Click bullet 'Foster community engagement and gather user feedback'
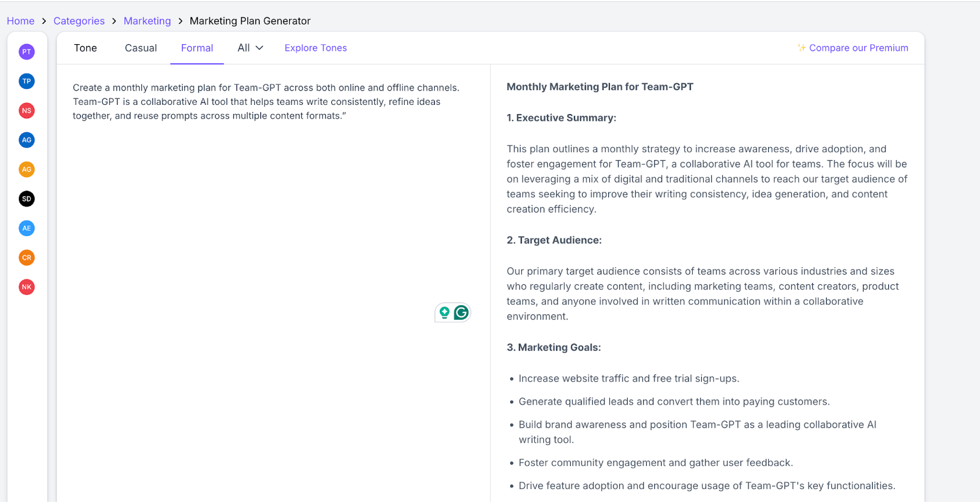The image size is (980, 502). [655, 463]
